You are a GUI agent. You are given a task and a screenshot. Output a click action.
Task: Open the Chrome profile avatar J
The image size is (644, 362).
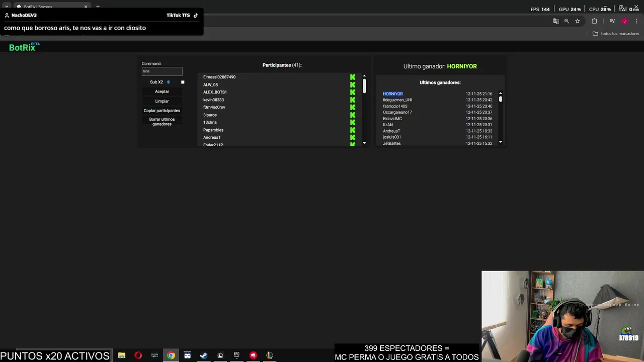point(624,21)
